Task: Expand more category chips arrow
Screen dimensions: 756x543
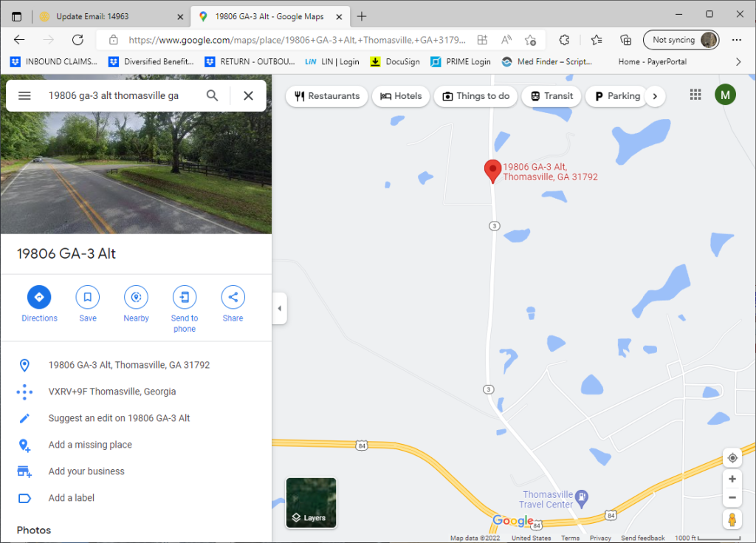Action: tap(655, 96)
